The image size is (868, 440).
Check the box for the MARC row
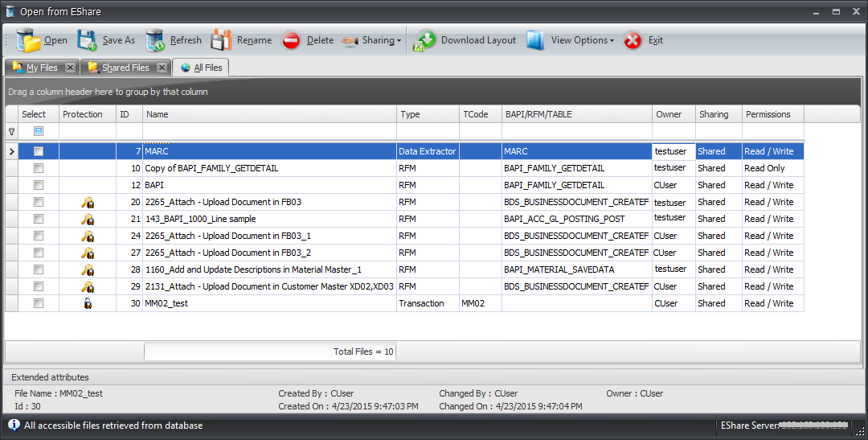(x=39, y=151)
